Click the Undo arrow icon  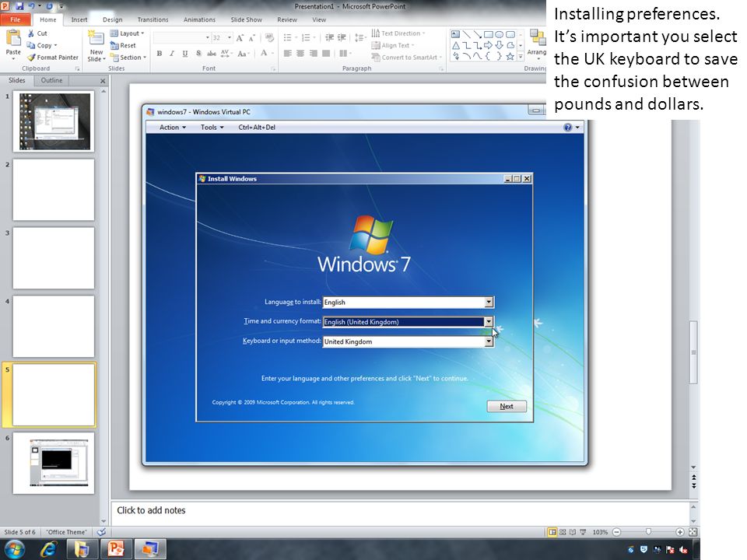click(31, 6)
